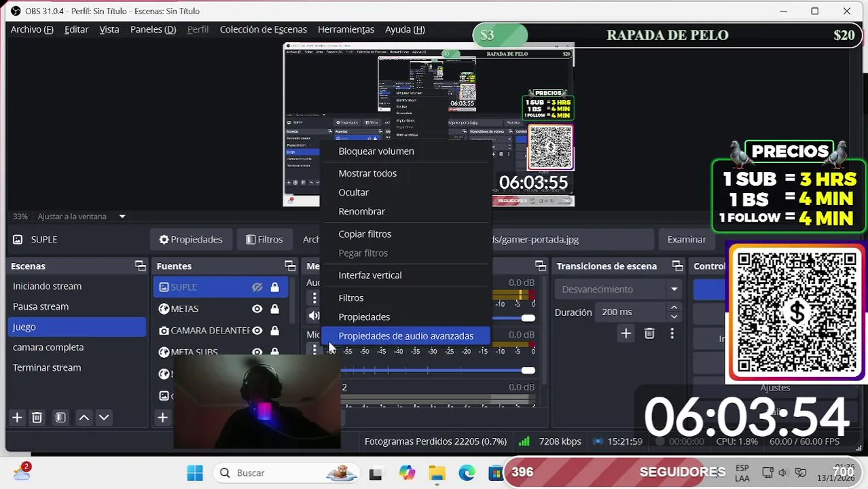
Task: Open Copilot from the taskbar
Action: tap(407, 473)
